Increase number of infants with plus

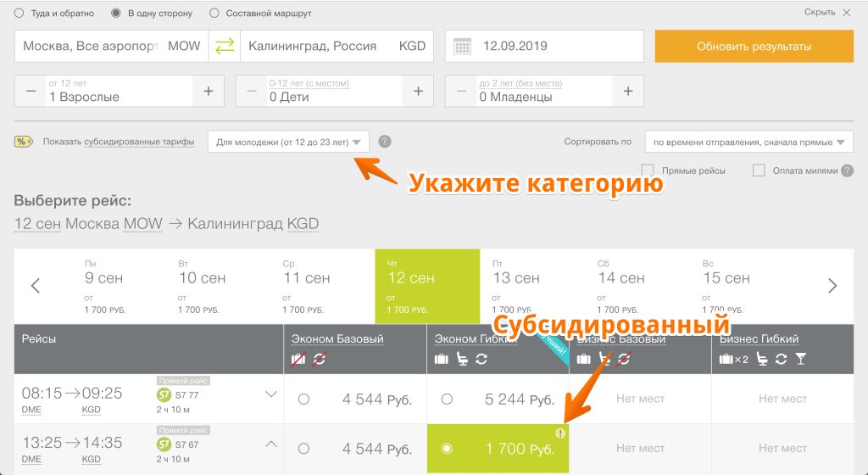628,91
